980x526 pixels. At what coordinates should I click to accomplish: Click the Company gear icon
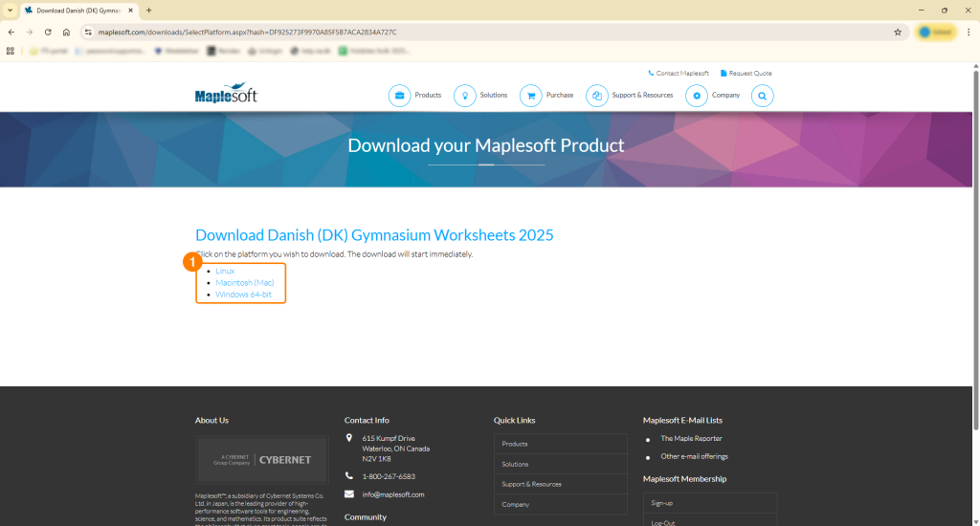tap(697, 96)
